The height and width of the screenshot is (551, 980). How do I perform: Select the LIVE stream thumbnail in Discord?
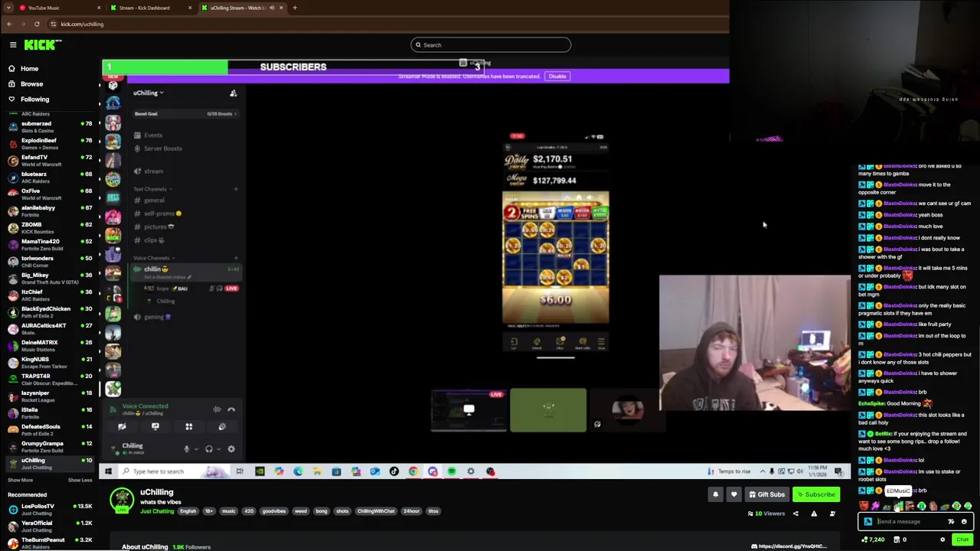[x=469, y=410]
